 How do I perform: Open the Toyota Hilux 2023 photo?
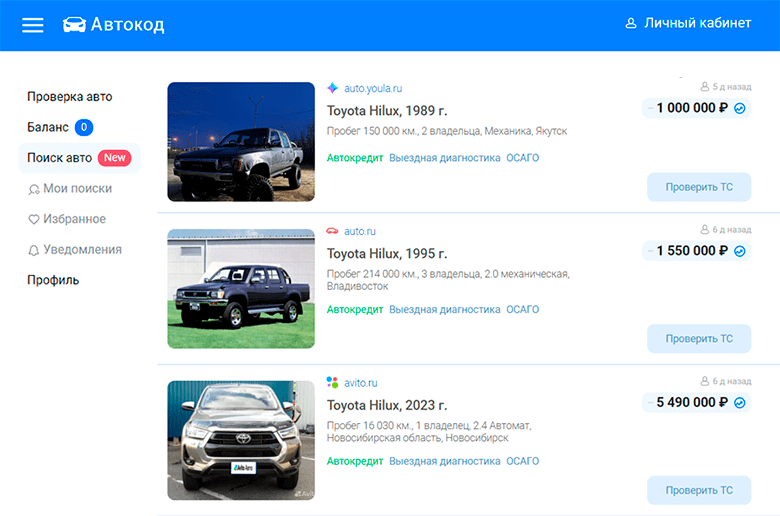point(241,440)
